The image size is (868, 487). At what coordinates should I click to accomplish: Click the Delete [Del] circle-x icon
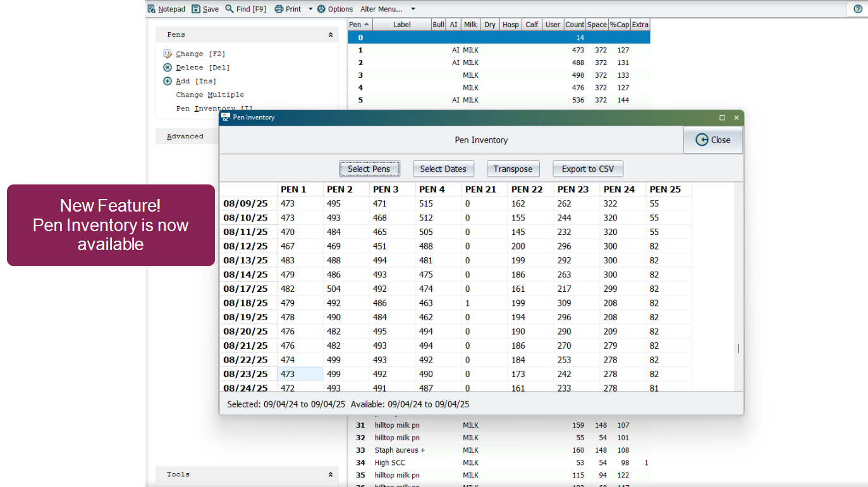(168, 68)
